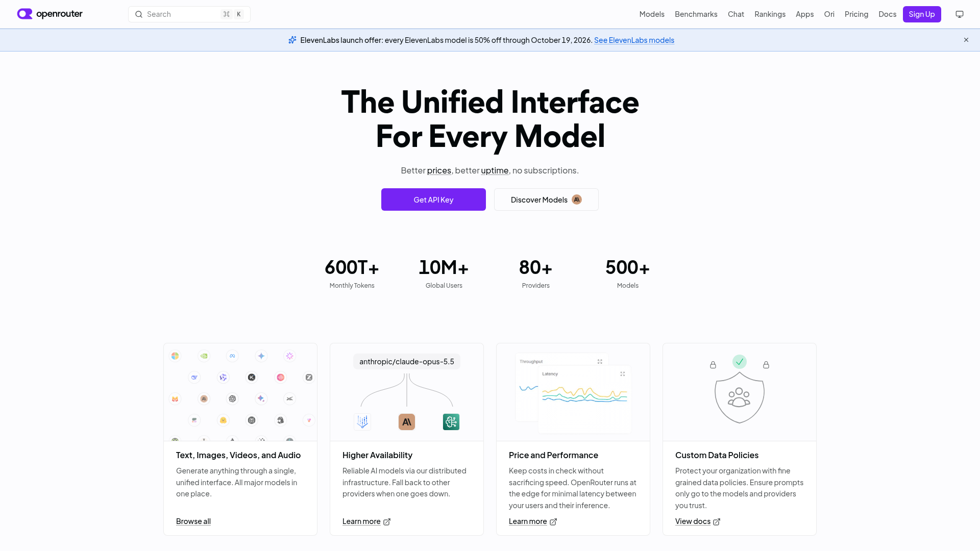Viewport: 980px width, 551px height.
Task: Click the Anthropic icon in the model logo grid
Action: point(204,399)
